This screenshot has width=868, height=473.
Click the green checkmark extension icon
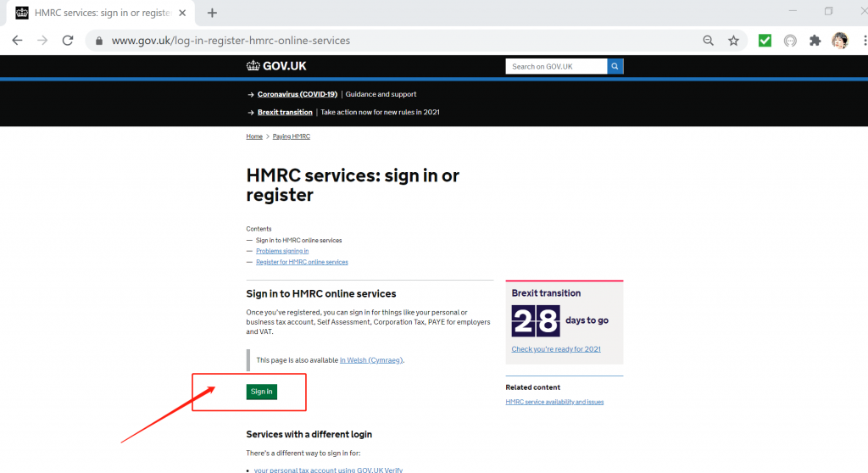coord(765,41)
